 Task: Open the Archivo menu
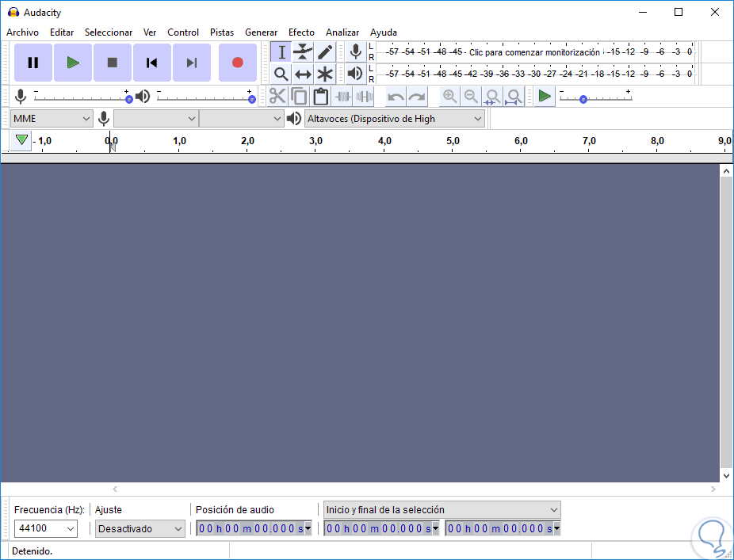coord(22,32)
